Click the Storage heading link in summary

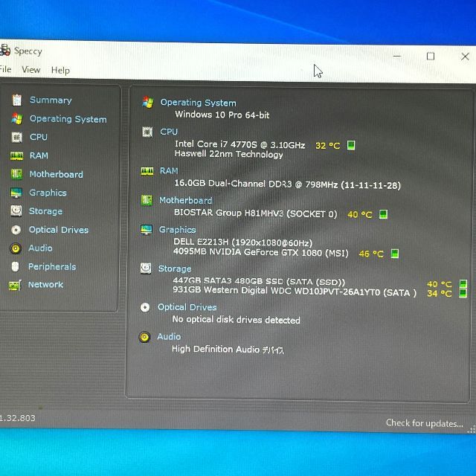pos(175,268)
